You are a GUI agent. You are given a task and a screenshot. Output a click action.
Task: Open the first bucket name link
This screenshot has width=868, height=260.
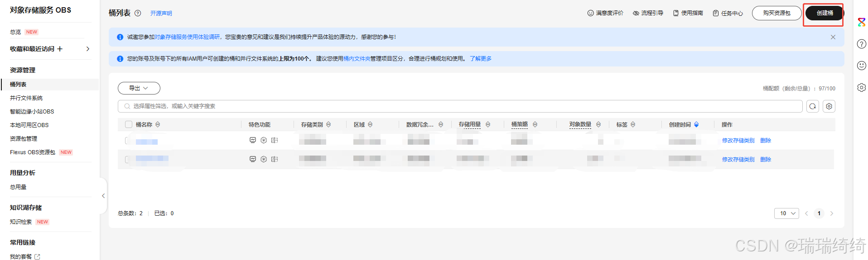[x=147, y=142]
